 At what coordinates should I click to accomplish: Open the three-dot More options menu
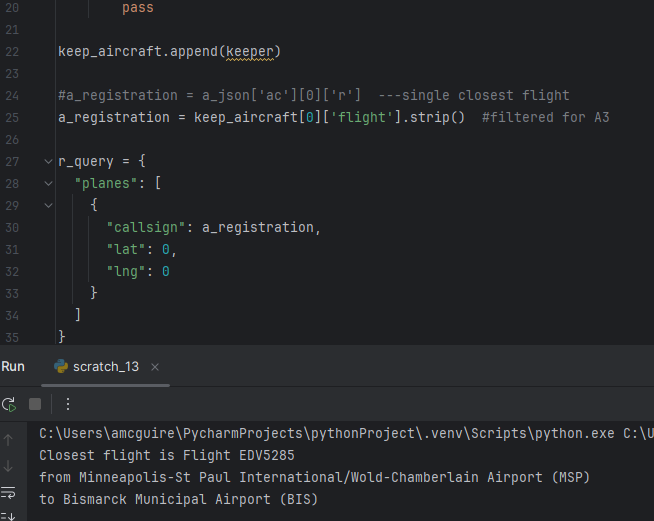click(68, 404)
